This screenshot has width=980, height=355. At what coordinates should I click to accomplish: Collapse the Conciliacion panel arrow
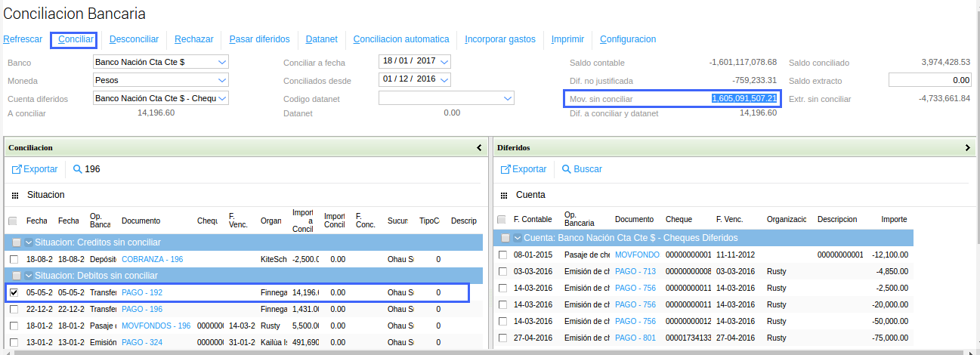[478, 148]
